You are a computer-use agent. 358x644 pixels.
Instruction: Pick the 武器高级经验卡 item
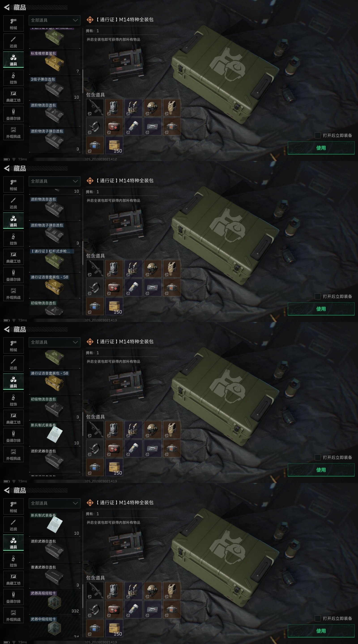55,602
